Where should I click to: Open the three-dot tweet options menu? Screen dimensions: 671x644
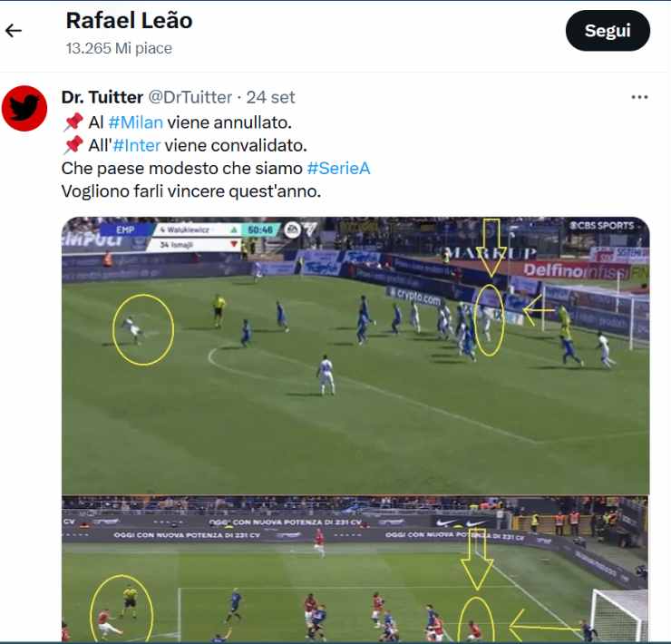click(639, 97)
